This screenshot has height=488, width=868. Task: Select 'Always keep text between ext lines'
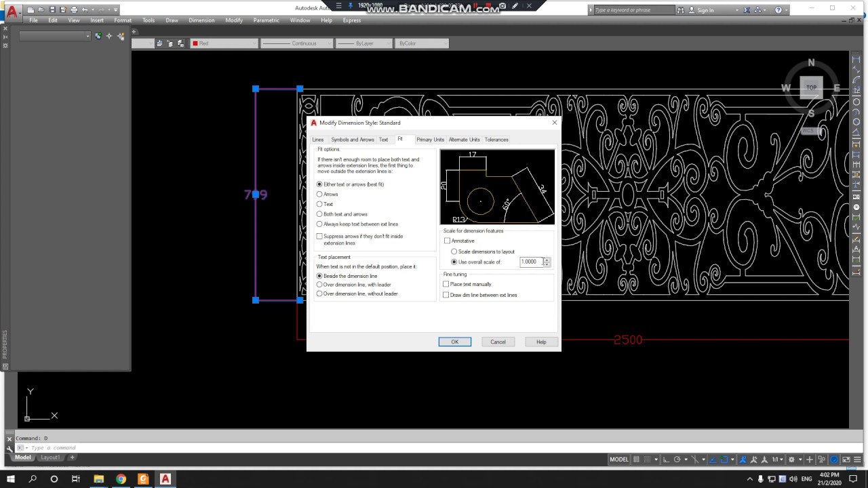(357, 224)
